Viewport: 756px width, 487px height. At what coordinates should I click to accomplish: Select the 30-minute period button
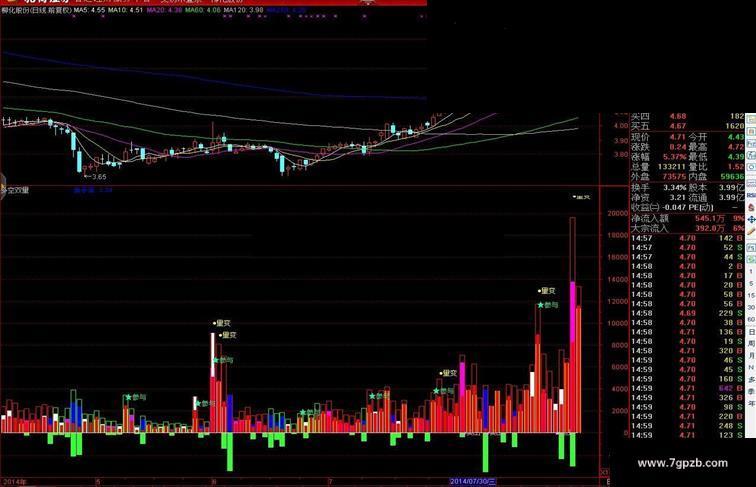click(x=751, y=307)
